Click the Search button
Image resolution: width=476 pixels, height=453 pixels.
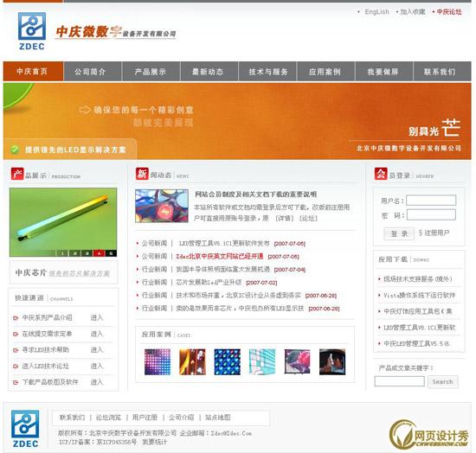(442, 382)
